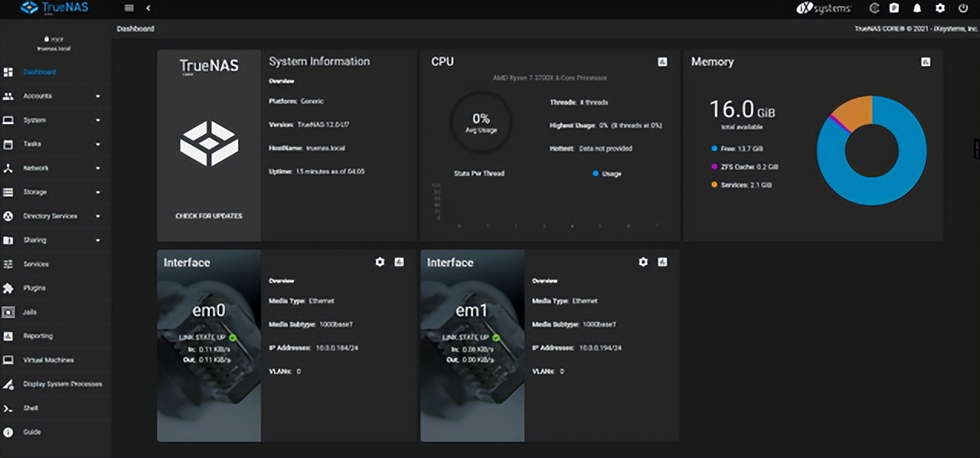Toggle the sidebar hamburger menu

pos(129,8)
